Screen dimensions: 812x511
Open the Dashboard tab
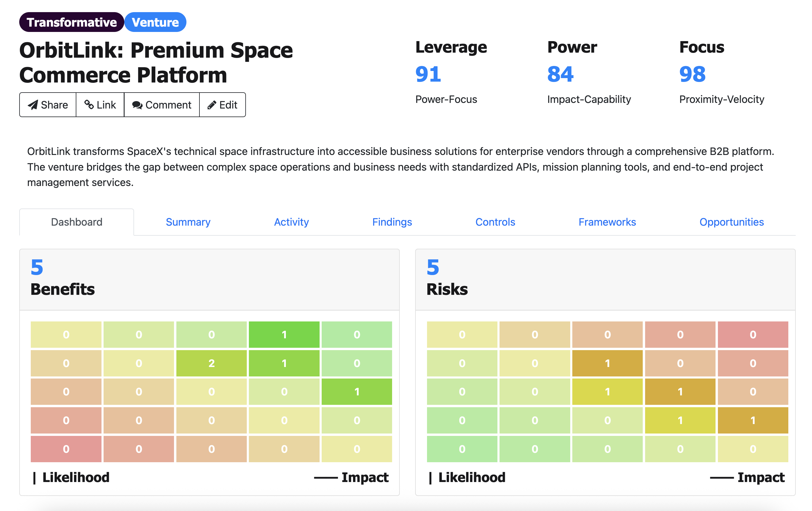pyautogui.click(x=77, y=222)
